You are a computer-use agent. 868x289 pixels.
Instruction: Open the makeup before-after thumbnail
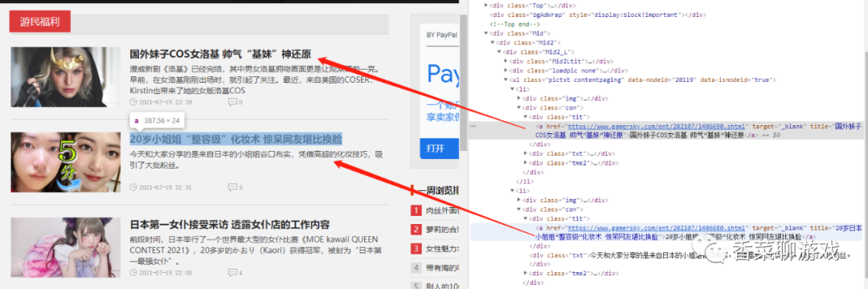[x=65, y=162]
